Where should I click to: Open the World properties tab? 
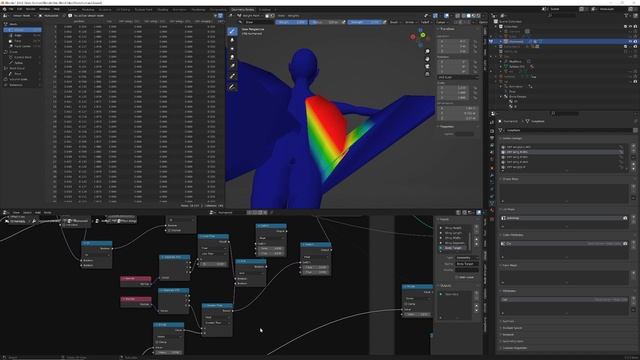click(x=492, y=160)
